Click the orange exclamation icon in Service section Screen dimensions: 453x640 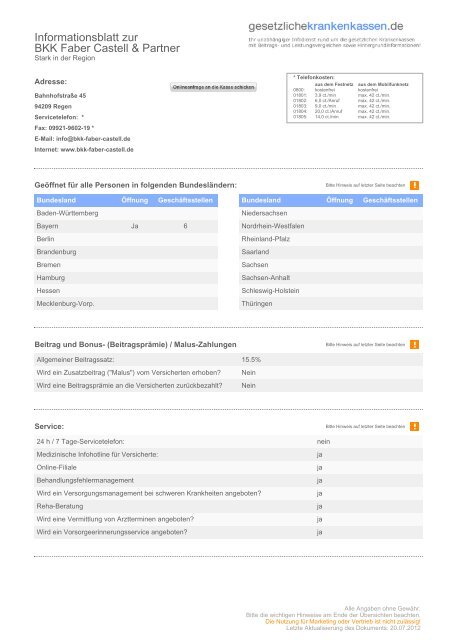pyautogui.click(x=414, y=426)
